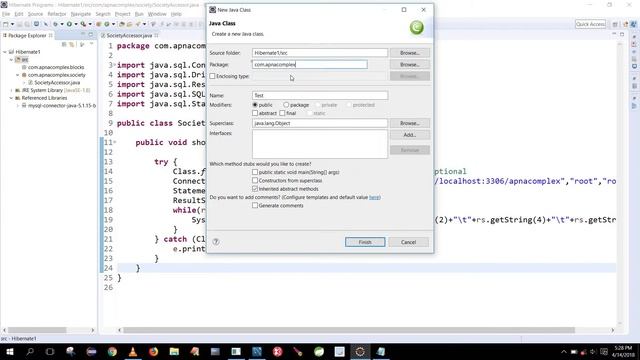The height and width of the screenshot is (360, 640).
Task: Click the Open Perspective icon near Quick Access
Action: (615, 24)
